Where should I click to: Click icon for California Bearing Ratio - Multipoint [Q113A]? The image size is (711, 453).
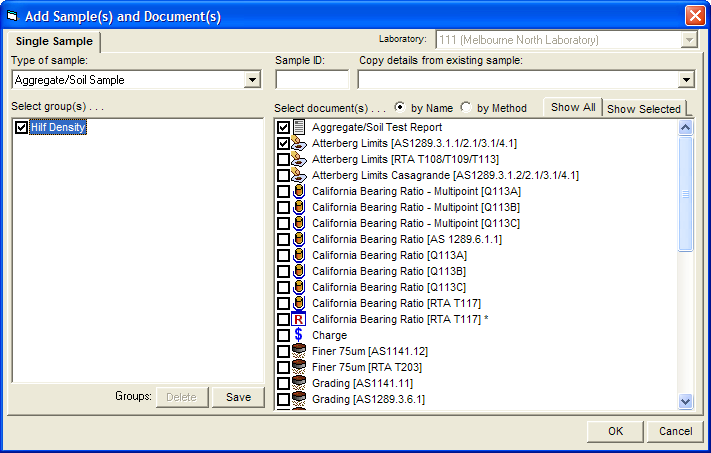(299, 191)
